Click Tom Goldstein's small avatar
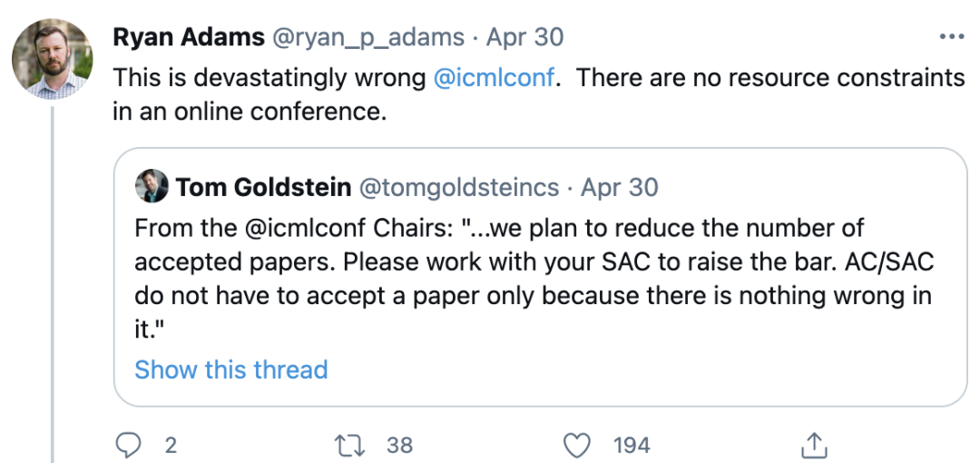This screenshot has height=463, width=980. click(x=152, y=187)
